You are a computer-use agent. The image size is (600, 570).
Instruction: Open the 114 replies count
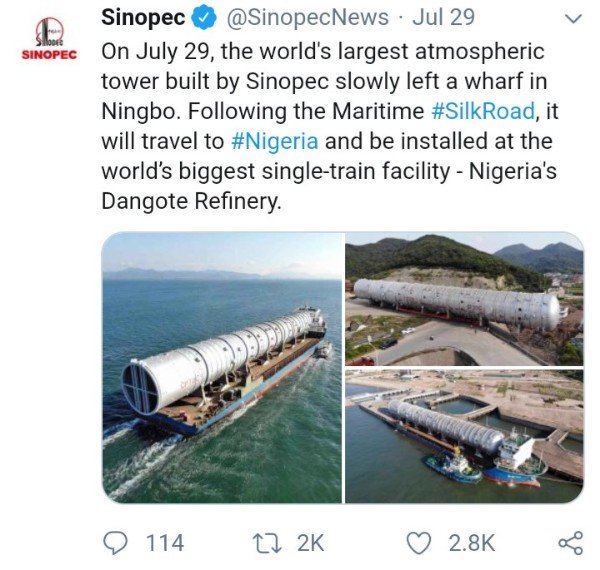click(x=165, y=543)
